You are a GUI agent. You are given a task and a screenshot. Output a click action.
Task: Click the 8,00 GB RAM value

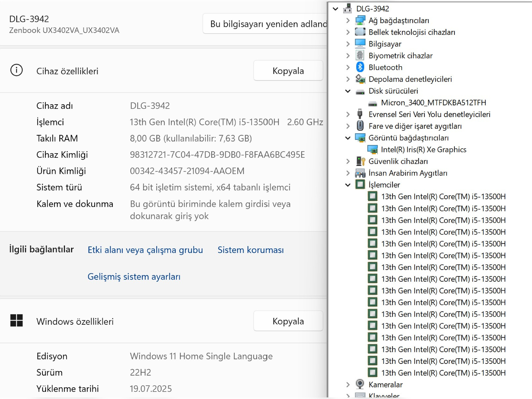point(191,138)
